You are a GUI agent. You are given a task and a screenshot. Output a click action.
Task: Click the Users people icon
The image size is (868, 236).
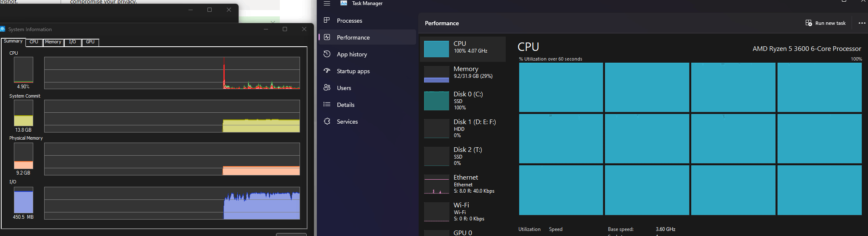tap(326, 88)
